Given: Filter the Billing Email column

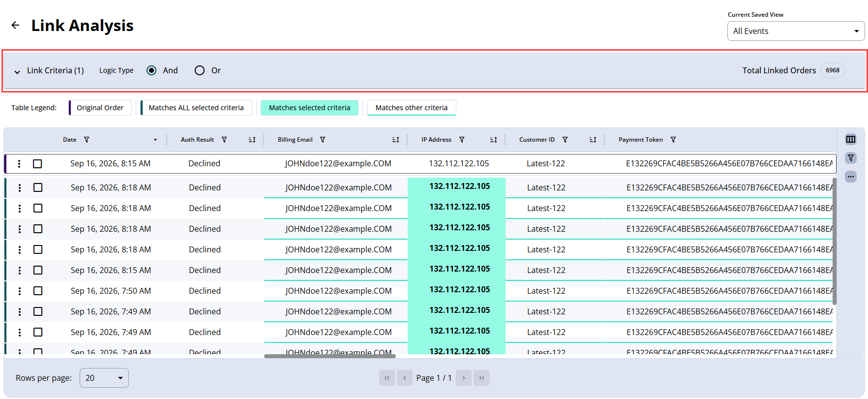Looking at the screenshot, I should coord(323,140).
